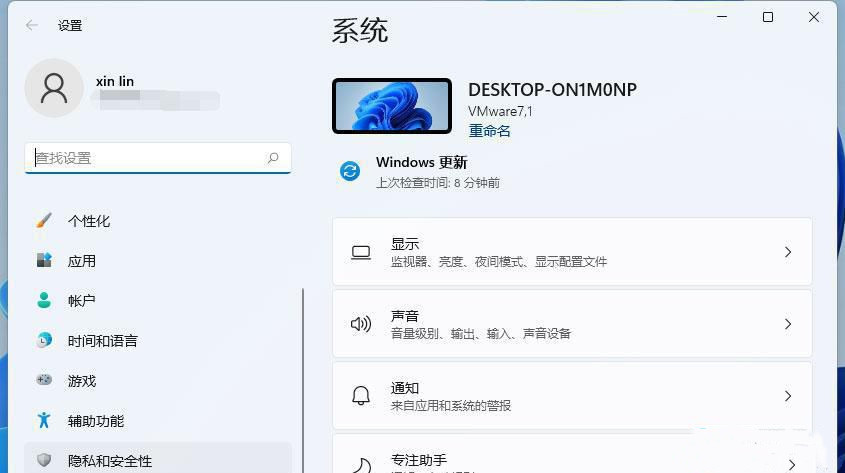Click the 设置 window title
Image resolution: width=845 pixels, height=473 pixels.
click(x=70, y=25)
